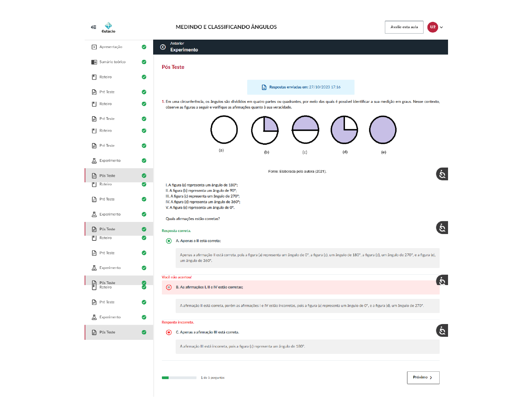Click the Sumário teórico book icon
Viewport: 532px width, 411px height.
coord(94,62)
